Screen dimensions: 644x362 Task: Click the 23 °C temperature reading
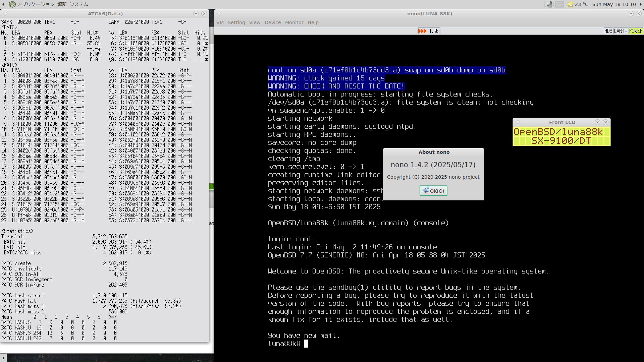(x=582, y=4)
